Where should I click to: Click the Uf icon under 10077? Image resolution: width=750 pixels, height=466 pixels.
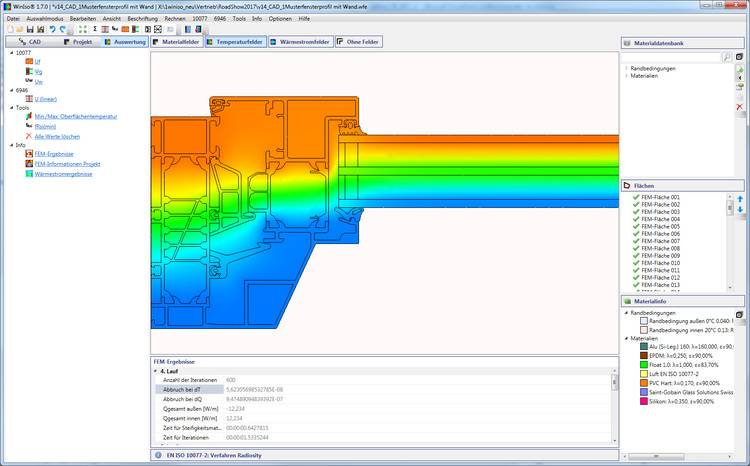27,62
